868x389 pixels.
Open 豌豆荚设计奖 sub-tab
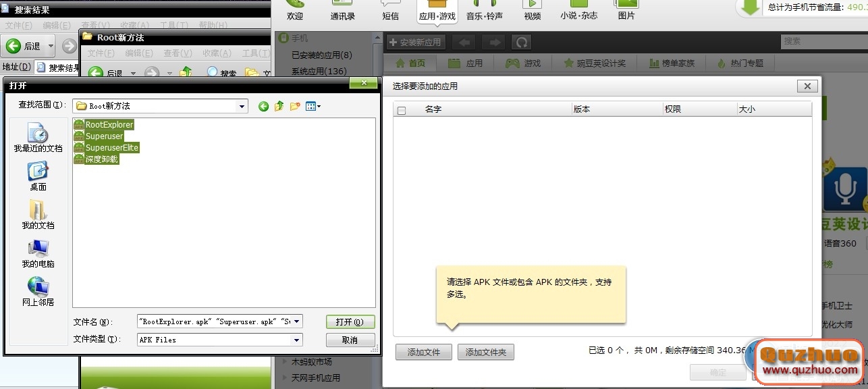coord(595,63)
